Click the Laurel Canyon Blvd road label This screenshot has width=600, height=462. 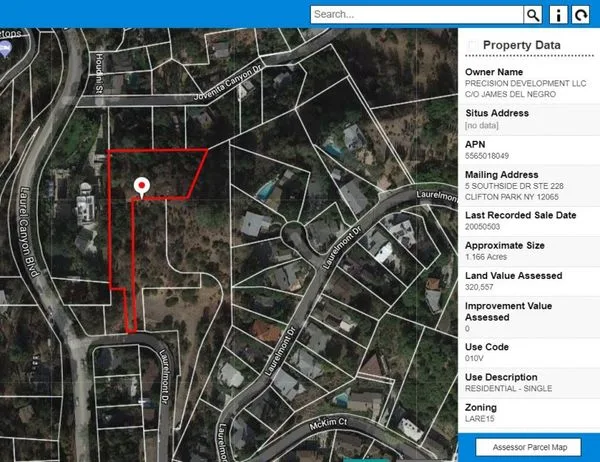pos(29,232)
